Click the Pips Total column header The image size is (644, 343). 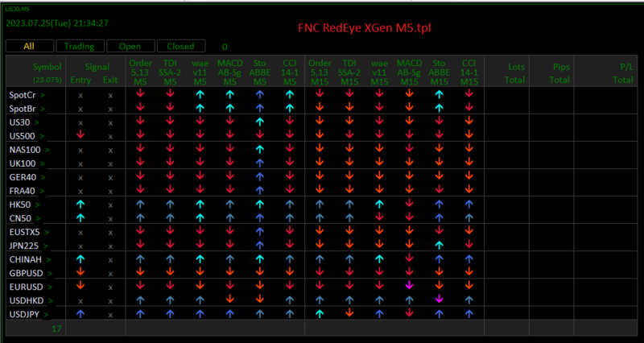tap(559, 73)
